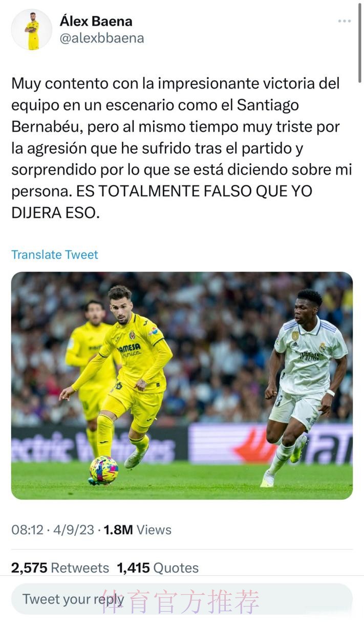Viewport: 364px width, 622px height.
Task: Open the Álex Baena display name
Action: pyautogui.click(x=96, y=21)
